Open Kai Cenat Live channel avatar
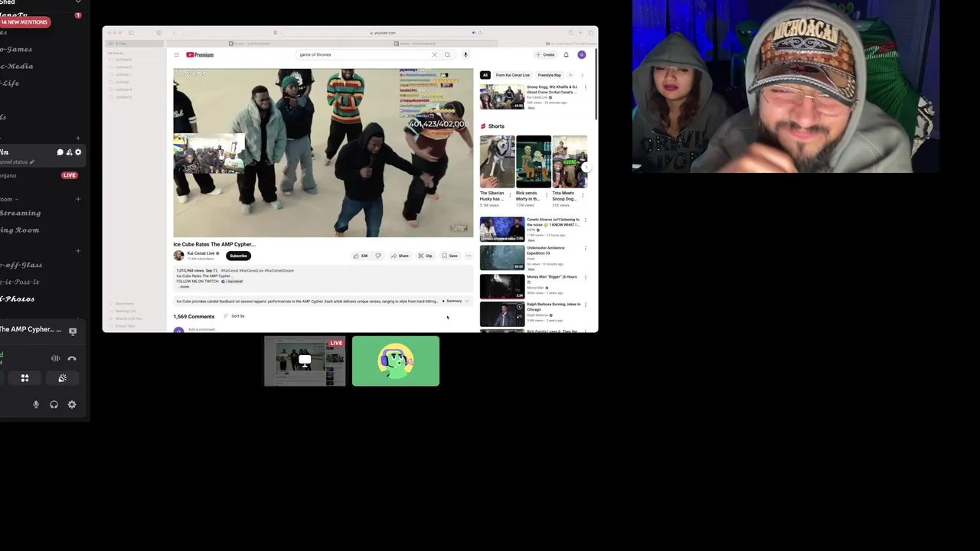This screenshot has height=551, width=980. (x=178, y=256)
